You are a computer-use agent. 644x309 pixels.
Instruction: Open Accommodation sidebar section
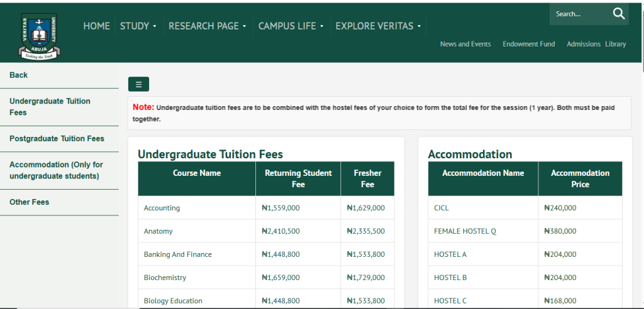(56, 170)
